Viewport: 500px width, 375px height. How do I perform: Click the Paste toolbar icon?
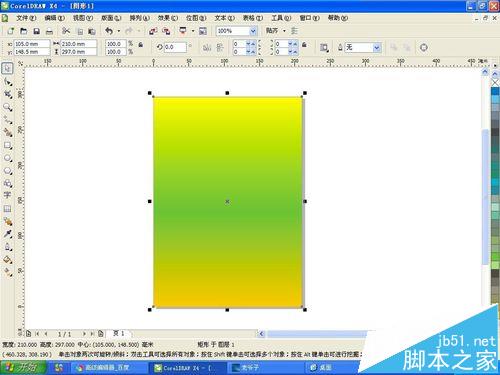pos(92,31)
